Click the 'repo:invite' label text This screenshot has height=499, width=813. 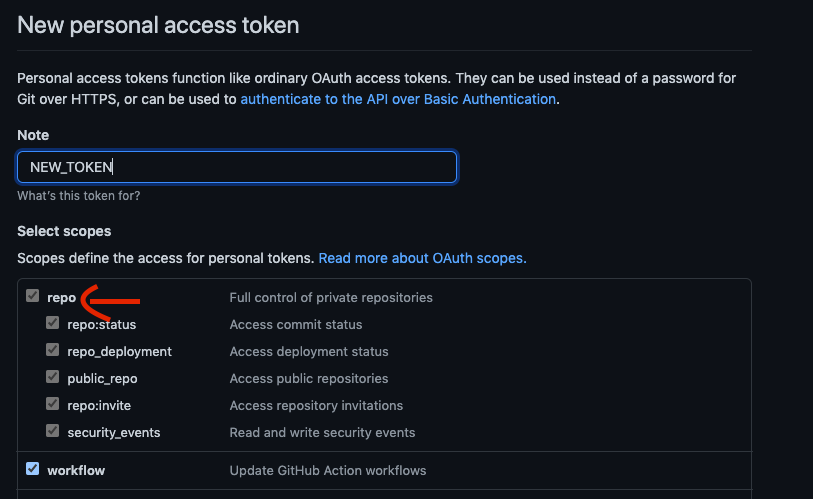(99, 405)
